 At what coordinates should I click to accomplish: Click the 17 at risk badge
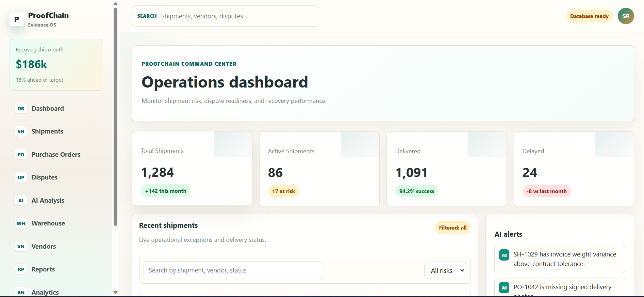tap(283, 191)
